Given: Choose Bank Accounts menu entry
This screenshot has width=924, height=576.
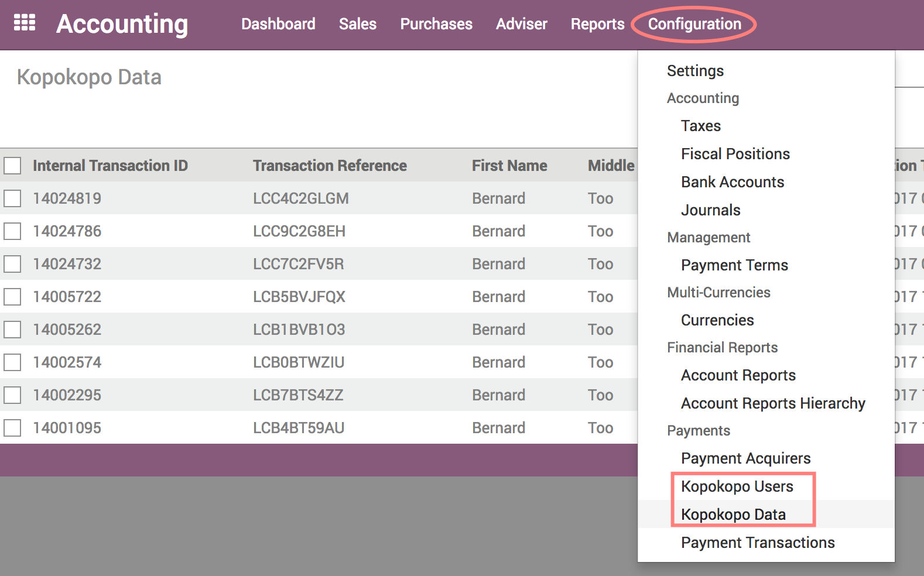Looking at the screenshot, I should pos(733,182).
